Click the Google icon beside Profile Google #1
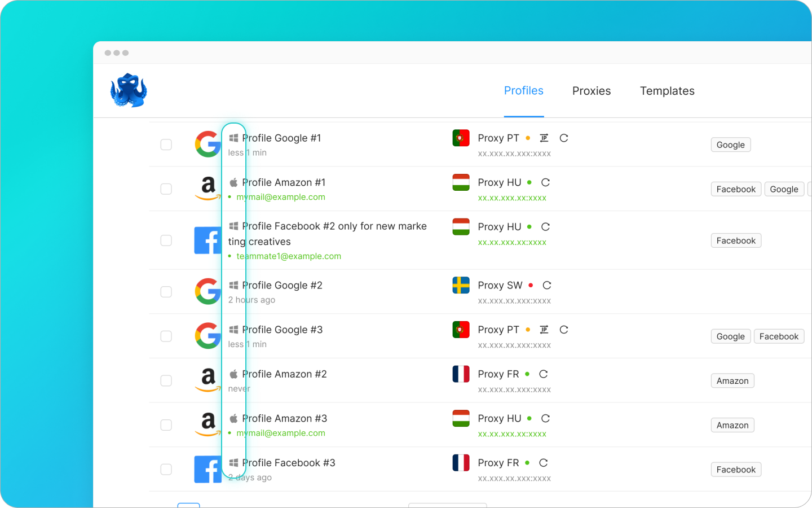This screenshot has width=812, height=508. point(208,144)
